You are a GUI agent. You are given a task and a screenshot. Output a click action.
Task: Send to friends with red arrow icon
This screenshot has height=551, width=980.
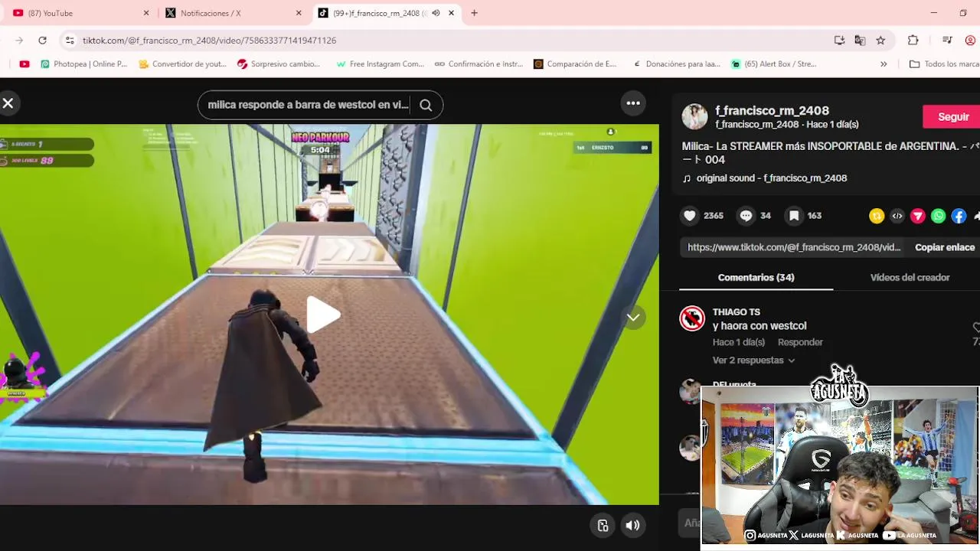918,217
